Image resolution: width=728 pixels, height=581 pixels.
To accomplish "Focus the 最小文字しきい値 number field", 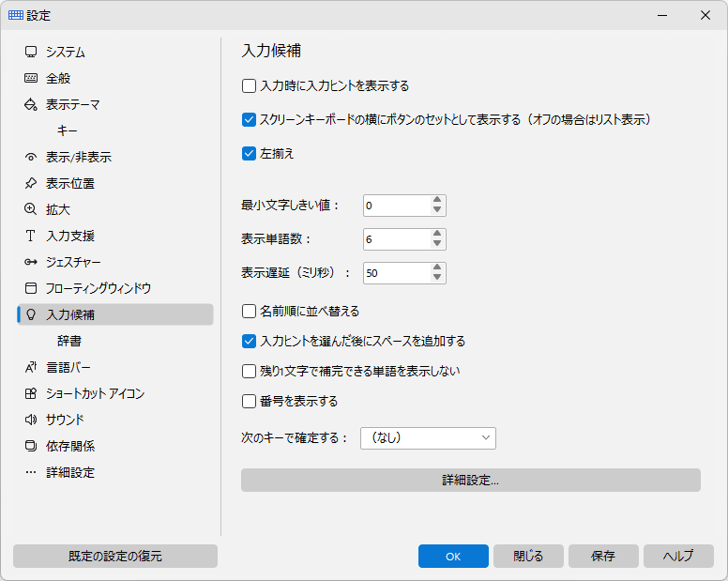I will click(397, 206).
